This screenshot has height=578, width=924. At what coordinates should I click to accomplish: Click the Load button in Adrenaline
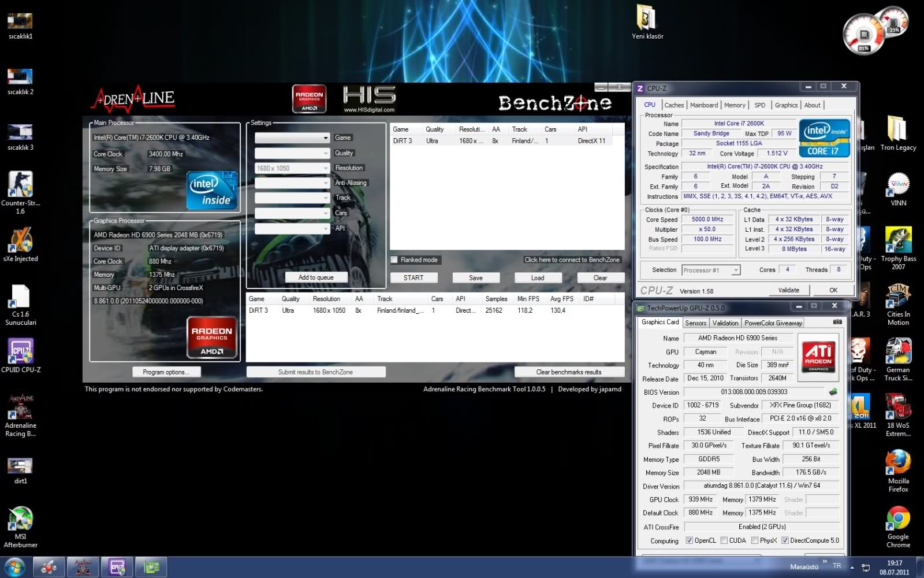pos(538,278)
